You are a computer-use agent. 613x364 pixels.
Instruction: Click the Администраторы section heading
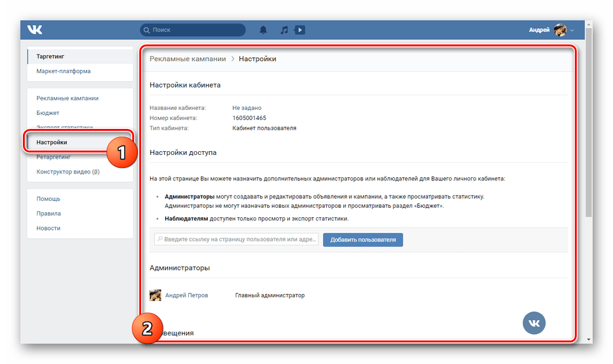pyautogui.click(x=180, y=267)
